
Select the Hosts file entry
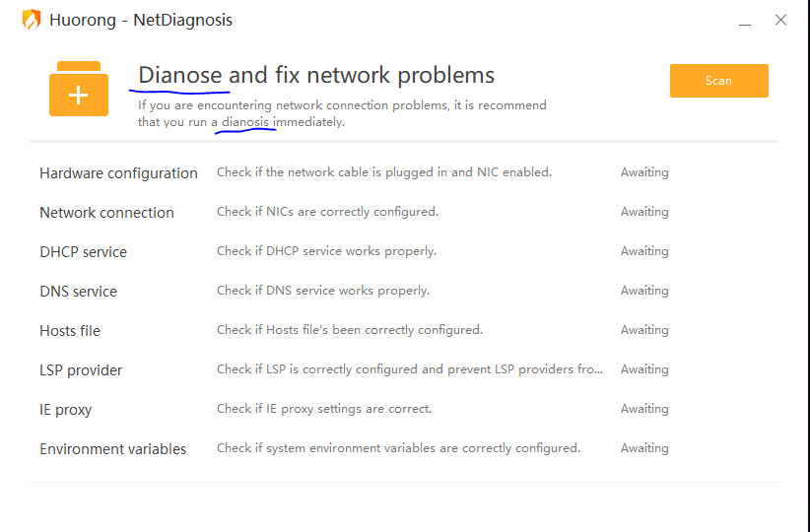[70, 331]
